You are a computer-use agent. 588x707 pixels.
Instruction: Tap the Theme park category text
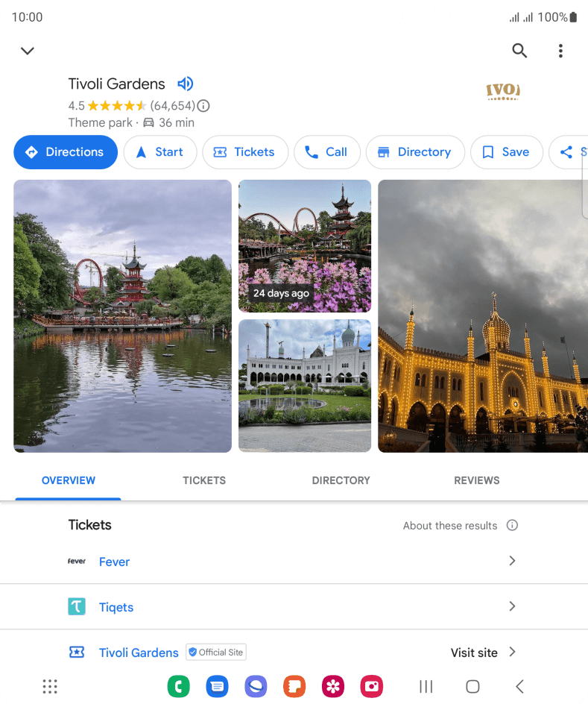[x=101, y=122]
